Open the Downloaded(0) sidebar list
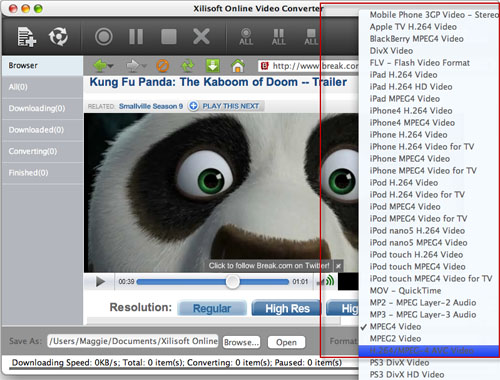The width and height of the screenshot is (500, 380). (x=42, y=130)
